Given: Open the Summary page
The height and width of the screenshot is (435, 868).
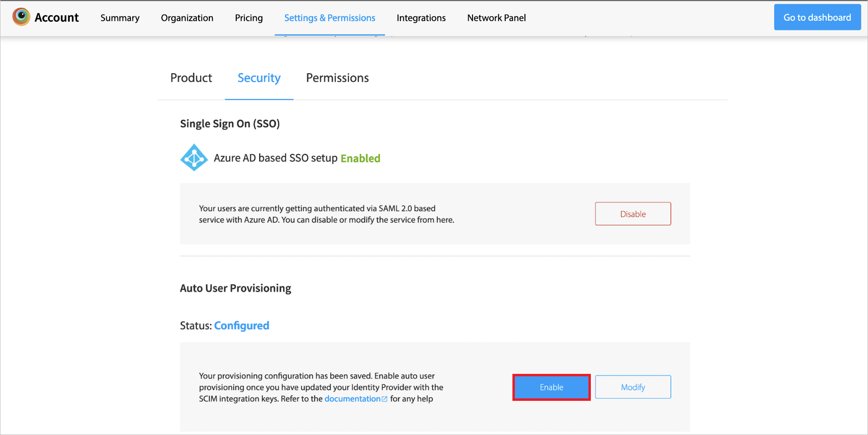Looking at the screenshot, I should [x=120, y=18].
